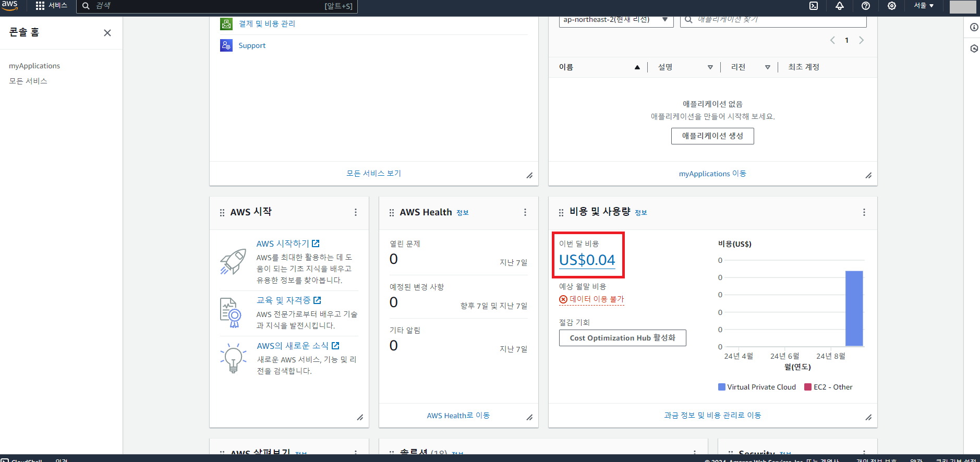Go to next applications page

coord(861,40)
